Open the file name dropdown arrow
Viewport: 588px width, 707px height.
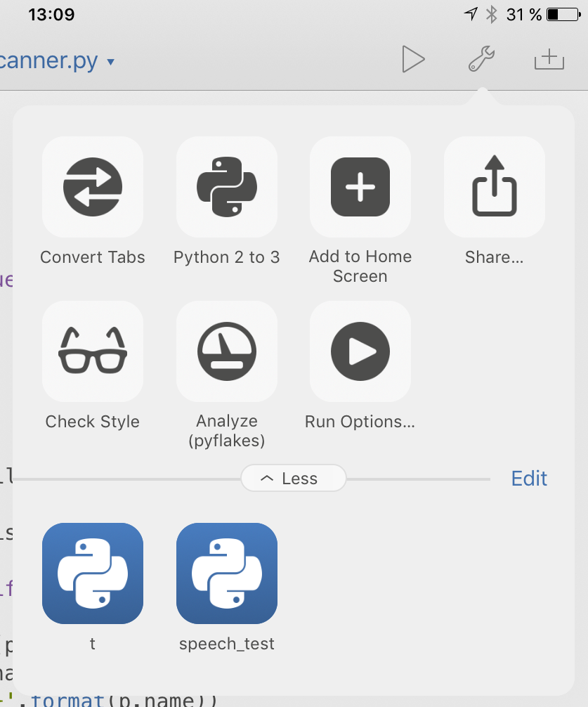click(x=110, y=63)
